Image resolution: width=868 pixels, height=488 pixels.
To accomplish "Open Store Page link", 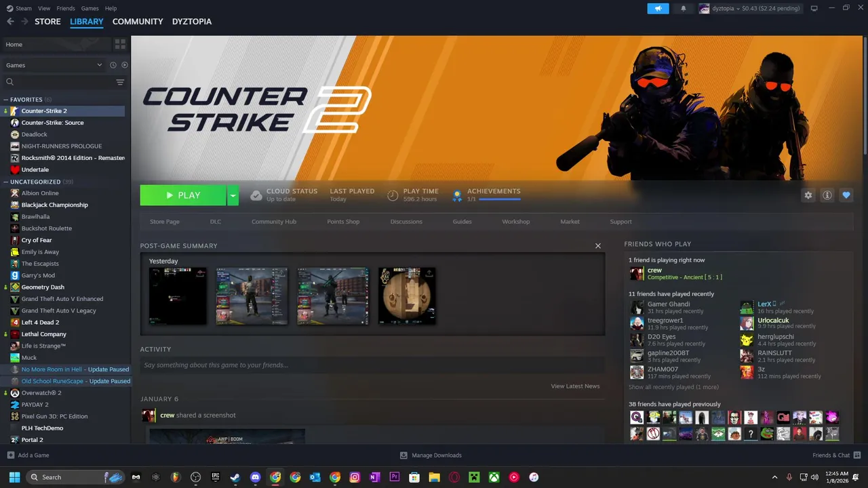I will click(x=165, y=222).
